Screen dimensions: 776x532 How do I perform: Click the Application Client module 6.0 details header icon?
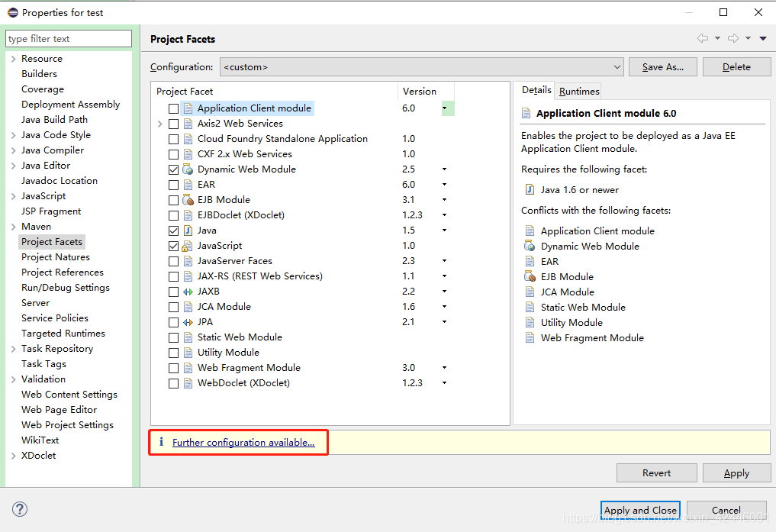(526, 113)
